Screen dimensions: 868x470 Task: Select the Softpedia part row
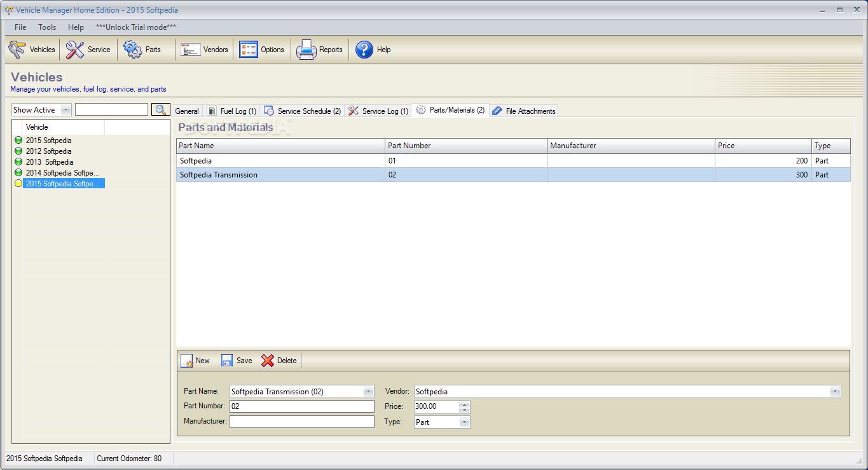pyautogui.click(x=513, y=161)
